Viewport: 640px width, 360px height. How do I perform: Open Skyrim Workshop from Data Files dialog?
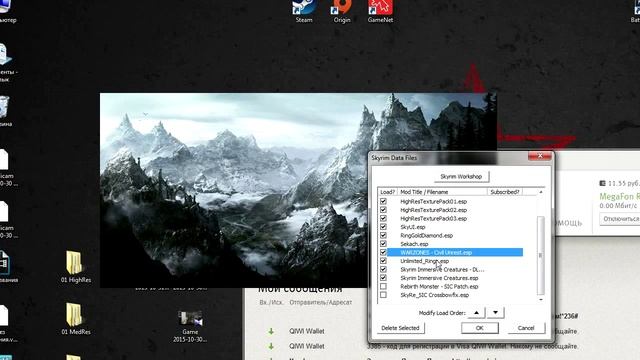pos(461,177)
